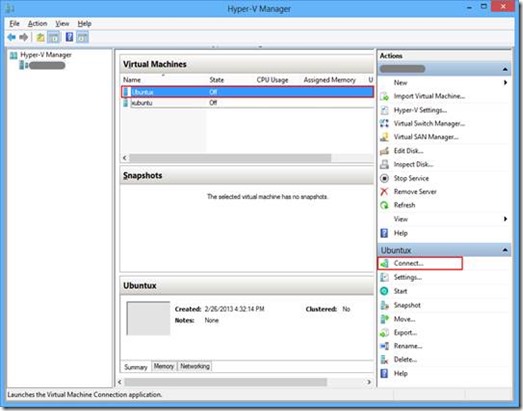523x411 pixels.
Task: Click the Remove Server action text
Action: pos(415,191)
